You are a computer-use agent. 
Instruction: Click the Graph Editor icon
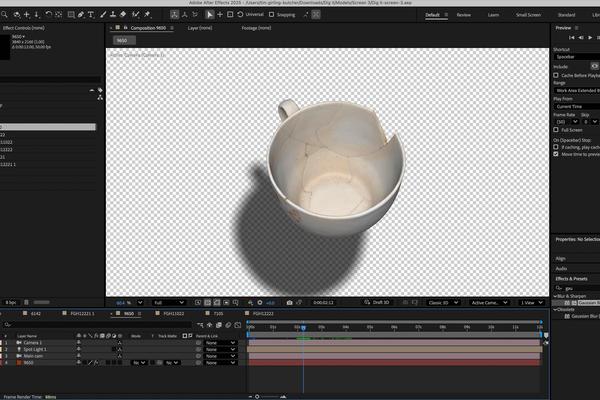(238, 325)
